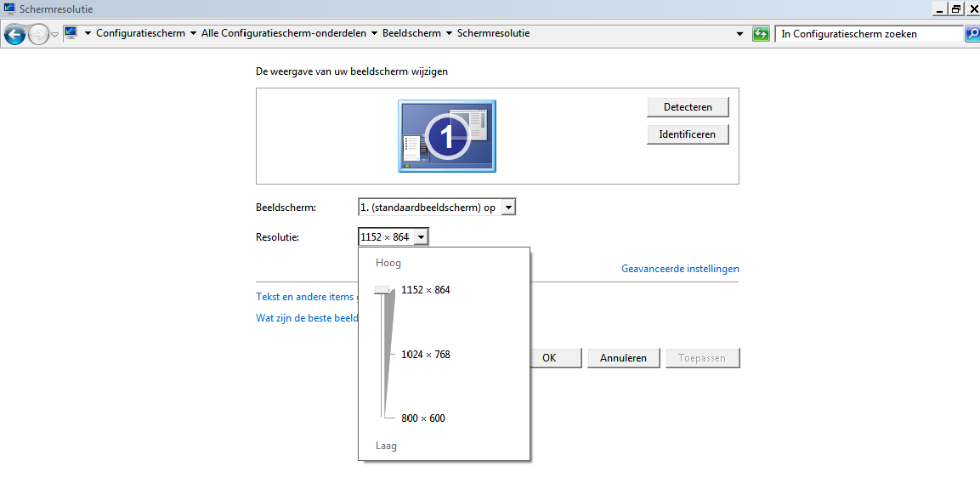
Task: Refresh the page with the green arrows icon
Action: pos(761,34)
